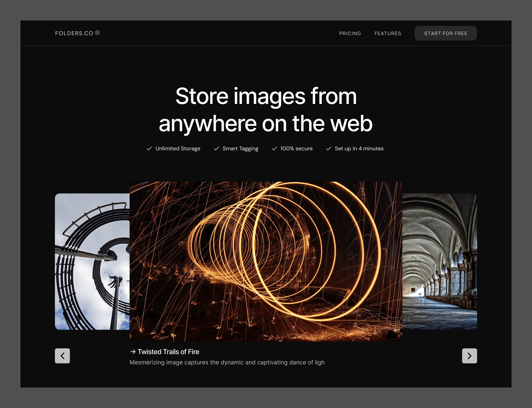Screen dimensions: 532x408
Task: Click the image description text below the title
Action: [x=227, y=362]
